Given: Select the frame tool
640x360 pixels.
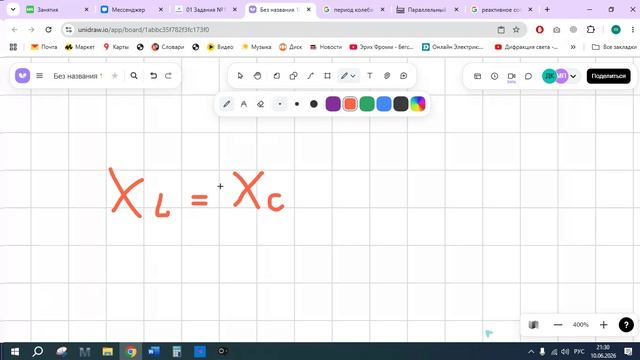Looking at the screenshot, I should tap(327, 76).
